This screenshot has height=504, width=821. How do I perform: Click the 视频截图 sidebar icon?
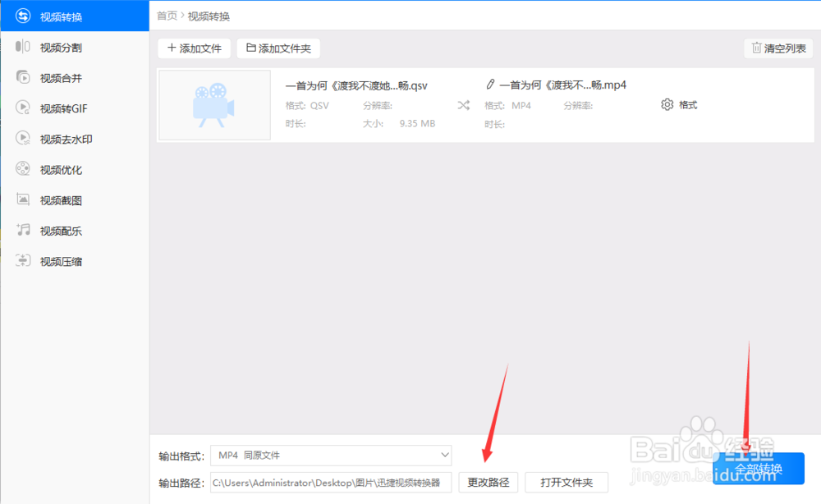click(x=23, y=199)
